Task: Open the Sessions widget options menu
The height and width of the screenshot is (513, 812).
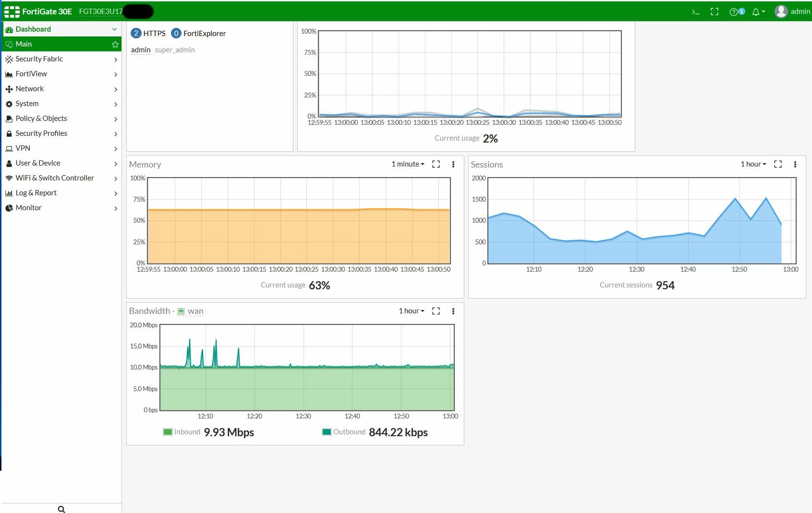Action: [795, 164]
